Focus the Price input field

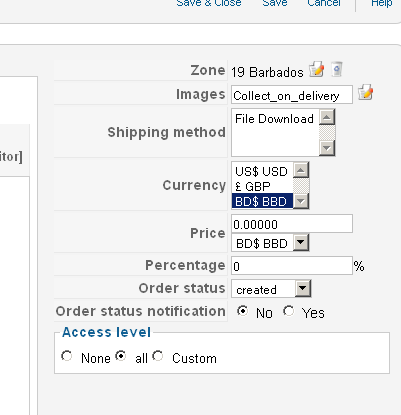(292, 224)
